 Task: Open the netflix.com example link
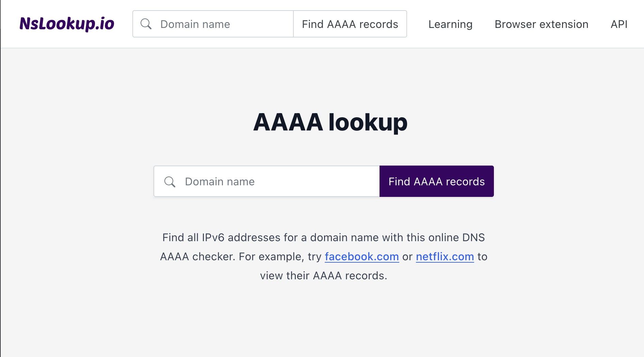(x=445, y=257)
